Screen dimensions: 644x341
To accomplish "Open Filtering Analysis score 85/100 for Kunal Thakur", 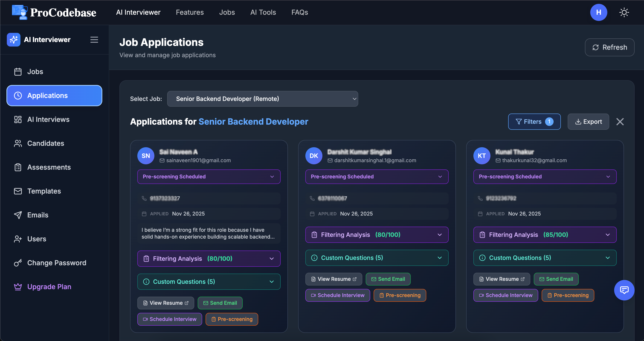I will pyautogui.click(x=545, y=235).
